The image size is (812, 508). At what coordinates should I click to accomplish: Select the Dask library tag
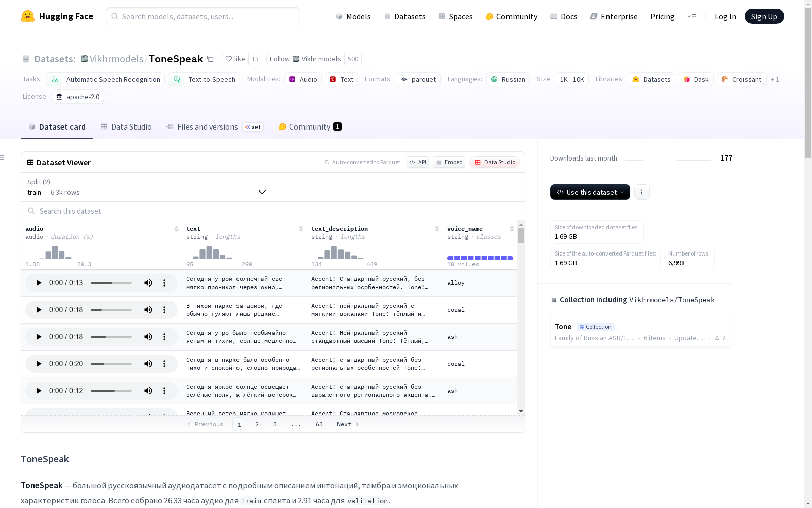[x=696, y=79]
